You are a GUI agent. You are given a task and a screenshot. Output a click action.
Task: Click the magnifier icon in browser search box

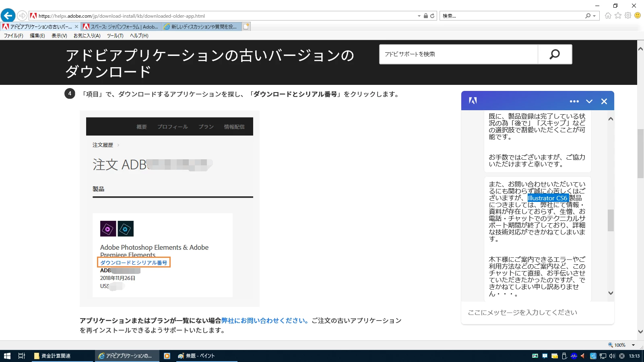588,16
